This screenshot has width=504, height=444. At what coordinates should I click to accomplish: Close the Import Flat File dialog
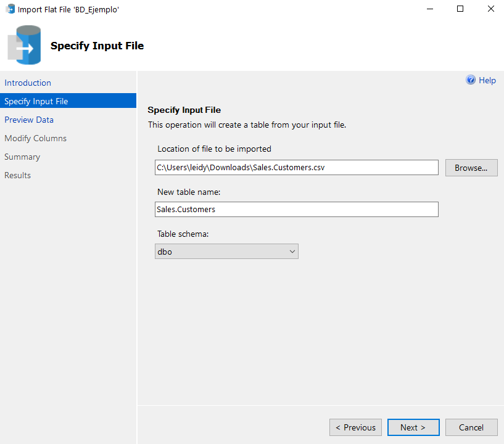tap(490, 9)
